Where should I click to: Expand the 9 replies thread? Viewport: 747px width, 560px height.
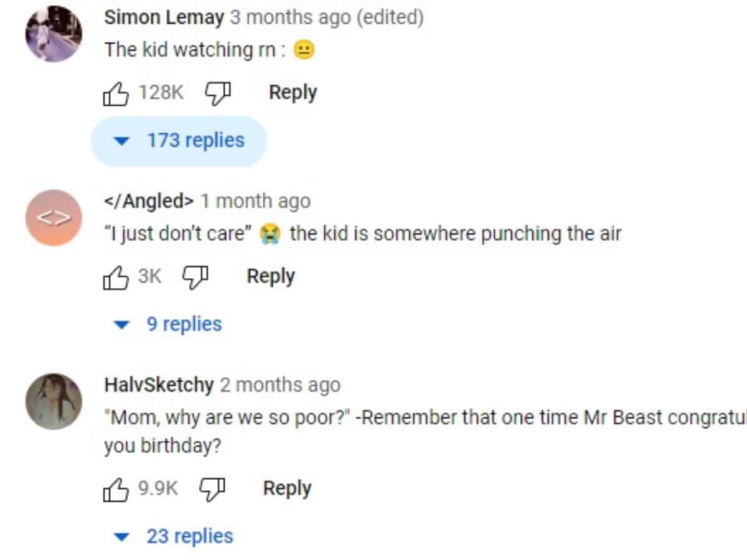pos(168,324)
